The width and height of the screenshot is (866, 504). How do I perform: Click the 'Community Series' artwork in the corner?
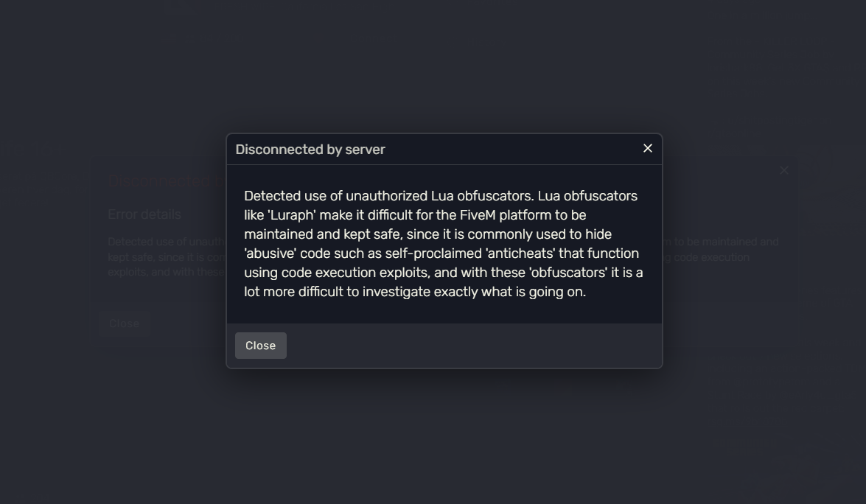(x=744, y=447)
